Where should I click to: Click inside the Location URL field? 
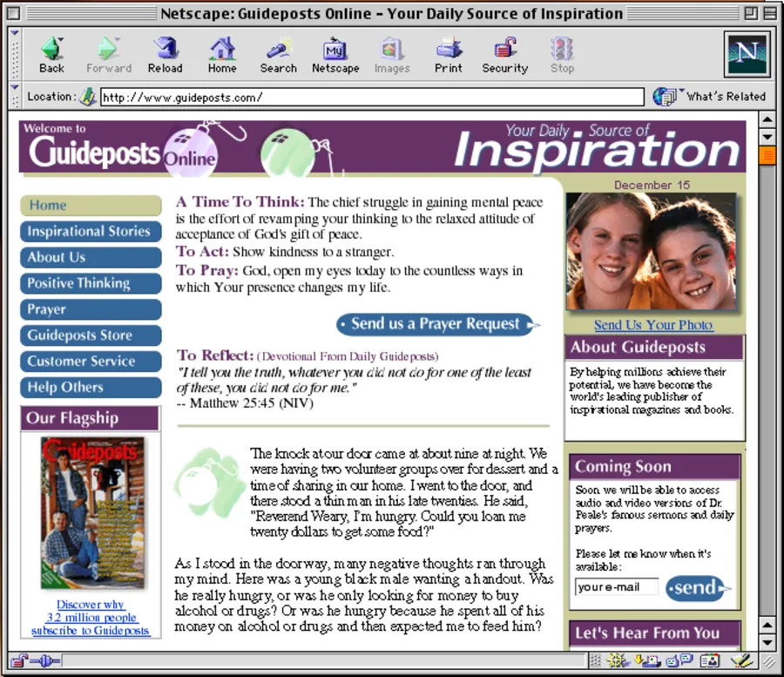pyautogui.click(x=372, y=97)
